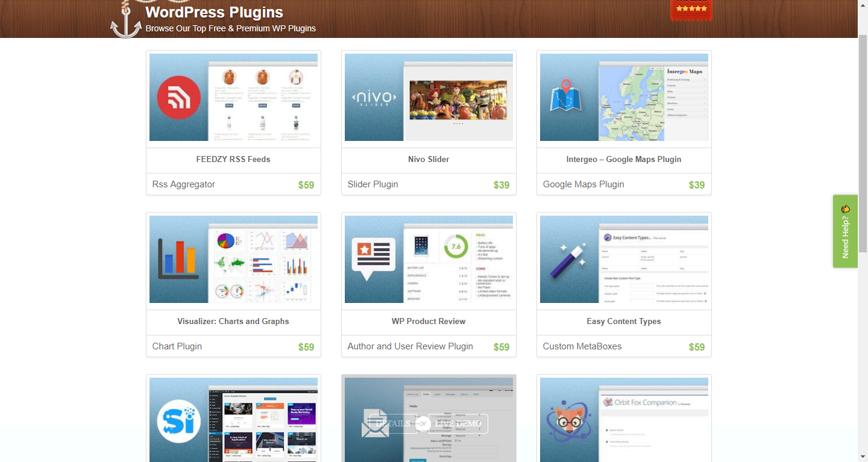Viewport: 868px width, 462px height.
Task: Click "Browse Our Top Free & Premium WP Plugins" subtitle
Action: 231,28
